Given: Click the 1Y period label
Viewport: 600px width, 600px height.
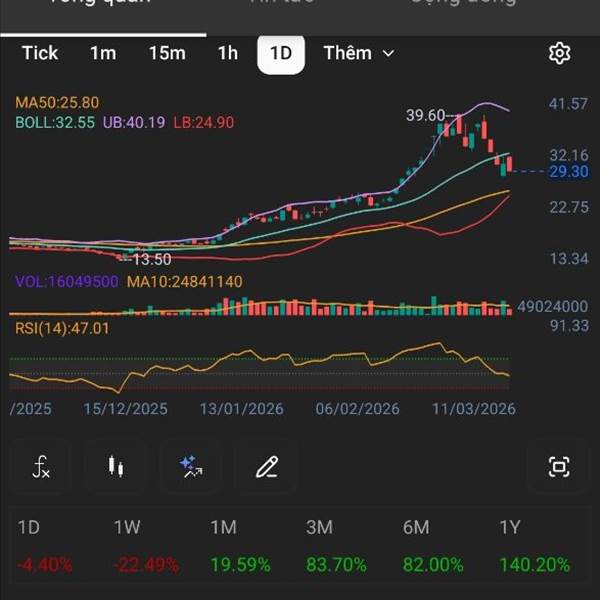Looking at the screenshot, I should [x=510, y=527].
